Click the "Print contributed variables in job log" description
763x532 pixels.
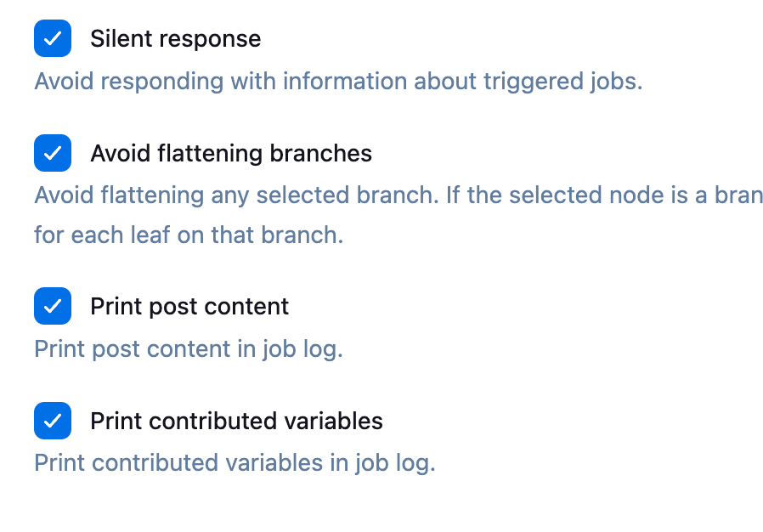[235, 464]
